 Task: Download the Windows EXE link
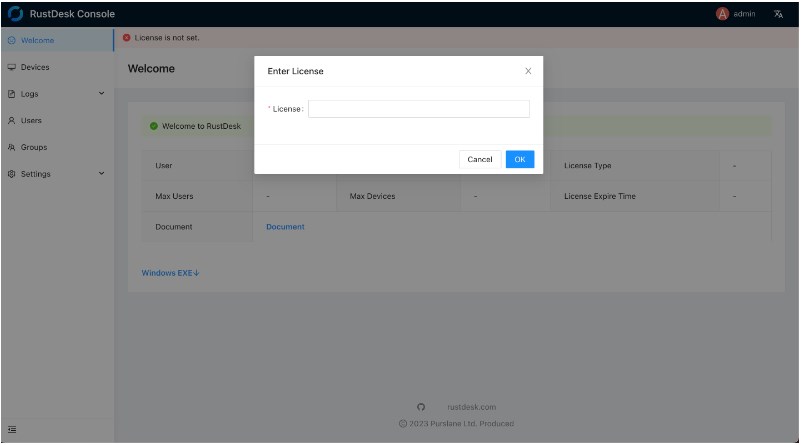[x=170, y=273]
